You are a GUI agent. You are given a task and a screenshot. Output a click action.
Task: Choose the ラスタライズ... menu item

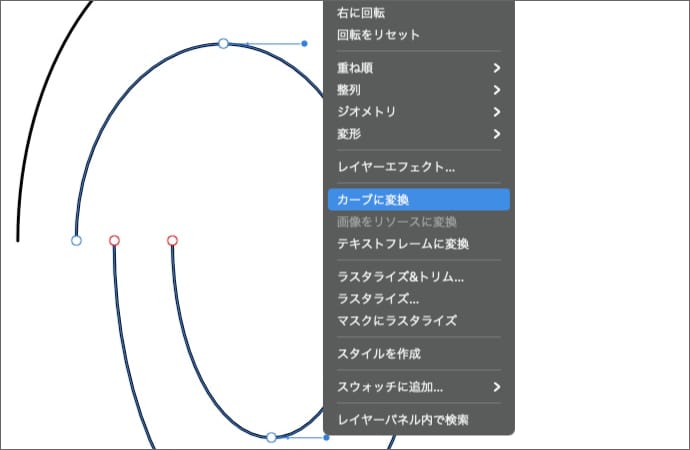(x=378, y=299)
